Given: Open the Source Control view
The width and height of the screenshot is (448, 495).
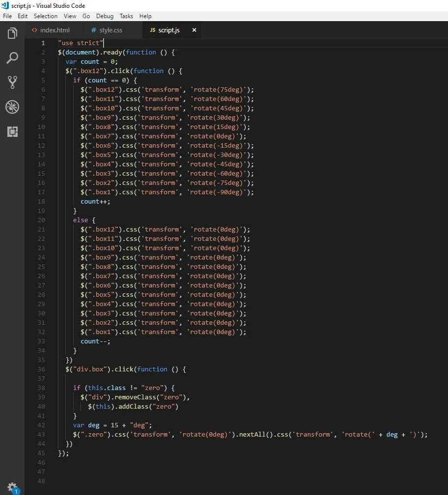Looking at the screenshot, I should [x=12, y=82].
